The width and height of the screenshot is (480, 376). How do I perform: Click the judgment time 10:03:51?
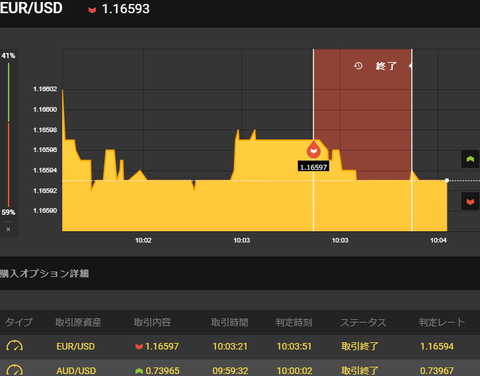tap(294, 346)
